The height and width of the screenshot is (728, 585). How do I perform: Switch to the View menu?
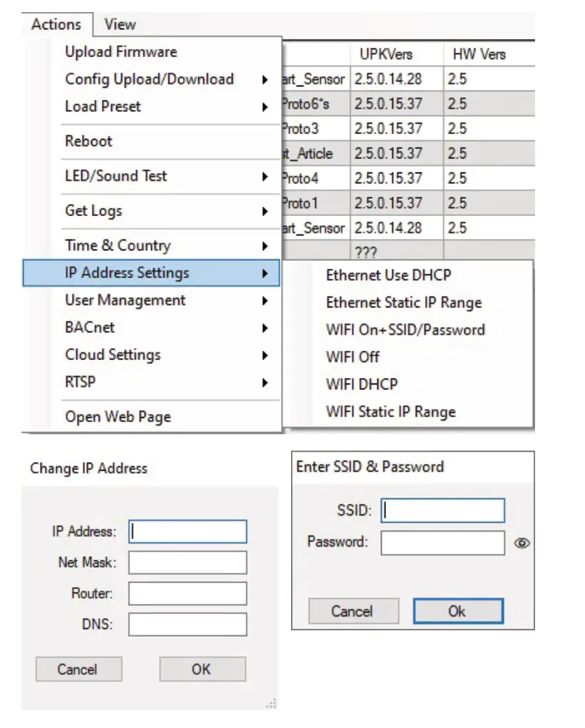tap(119, 24)
